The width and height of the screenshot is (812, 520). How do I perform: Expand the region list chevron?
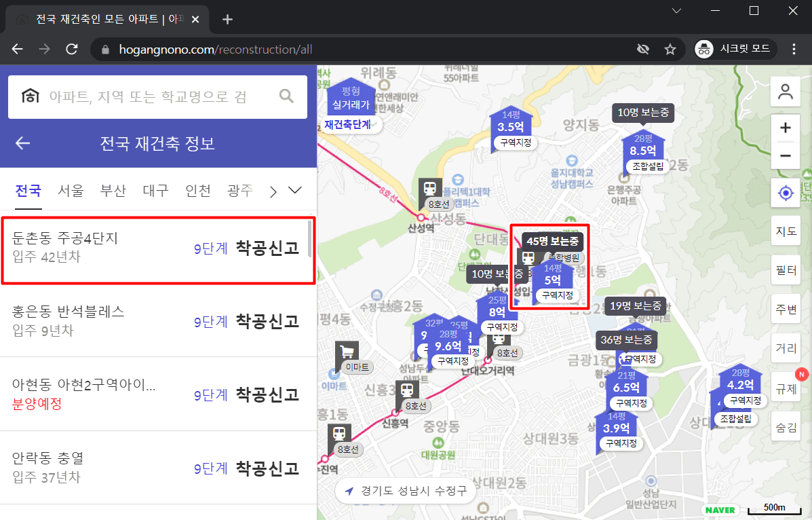[295, 191]
